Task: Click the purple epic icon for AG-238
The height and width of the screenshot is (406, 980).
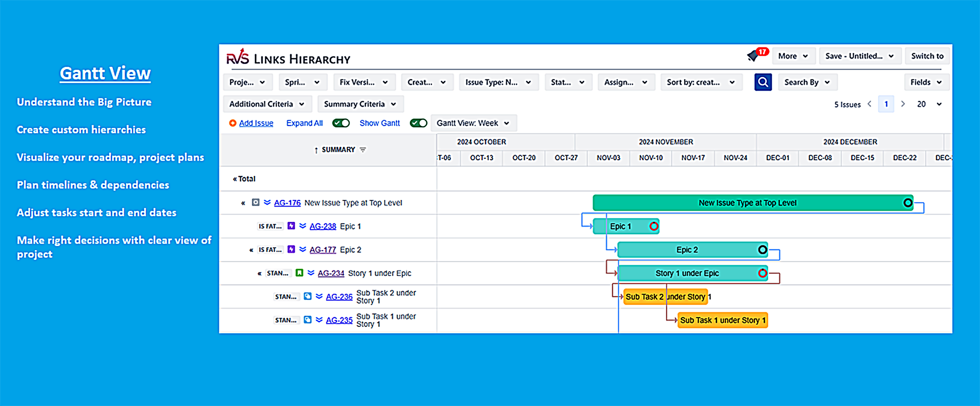Action: (291, 226)
